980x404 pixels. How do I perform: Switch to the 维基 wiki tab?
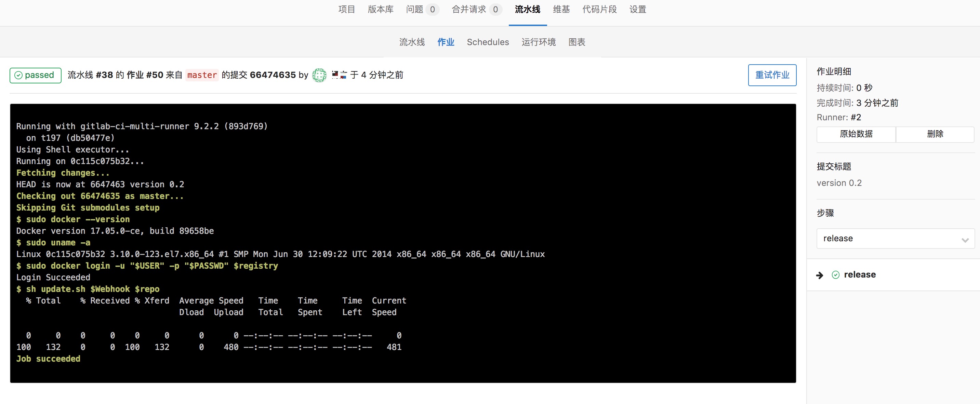[561, 10]
